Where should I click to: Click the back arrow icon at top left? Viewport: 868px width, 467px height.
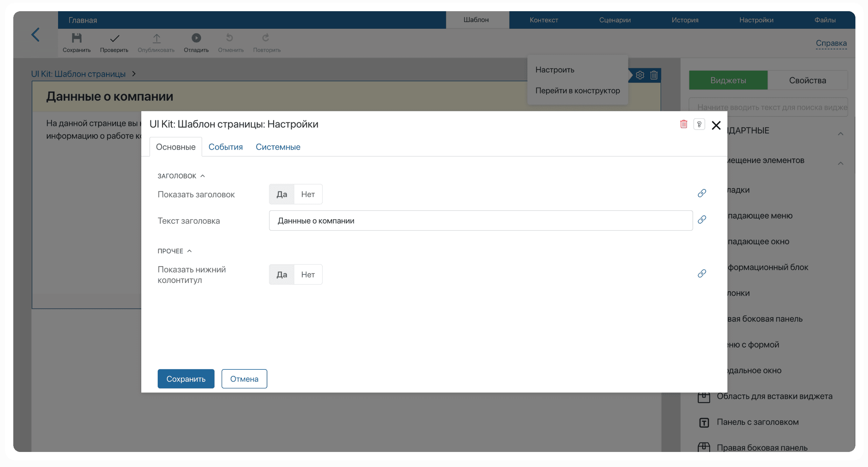point(35,35)
